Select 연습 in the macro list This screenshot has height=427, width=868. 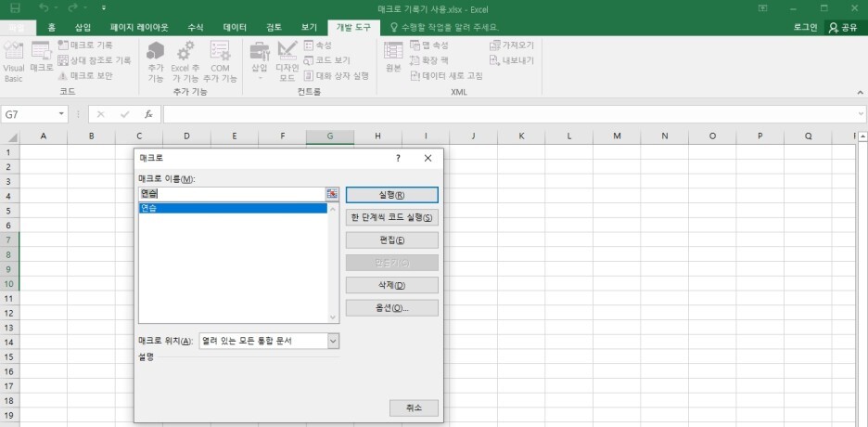coord(233,208)
